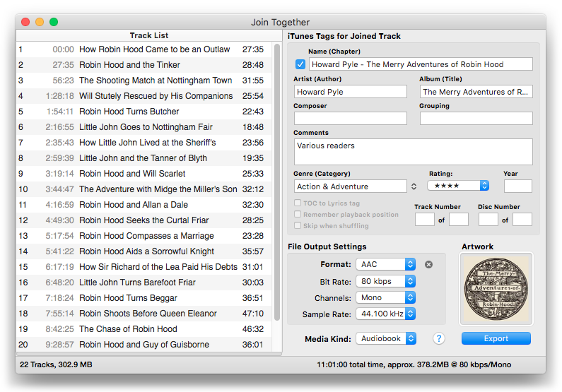Open the Media Kind Audiobook dropdown

pos(386,338)
